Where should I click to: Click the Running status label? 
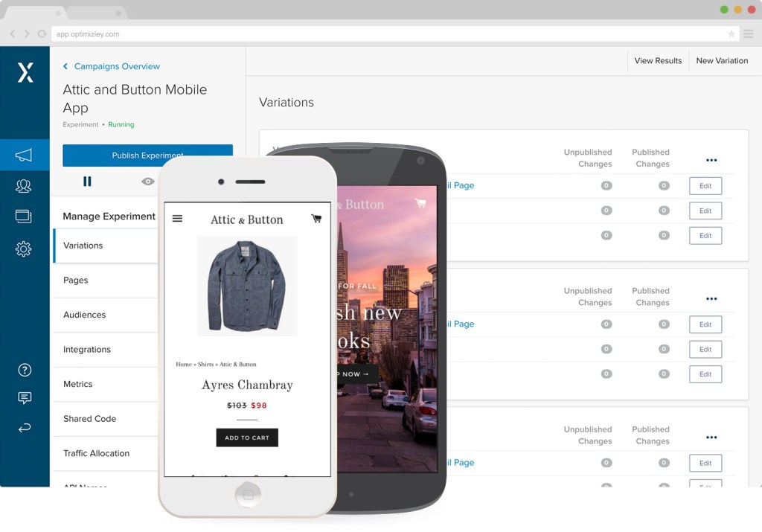(121, 124)
